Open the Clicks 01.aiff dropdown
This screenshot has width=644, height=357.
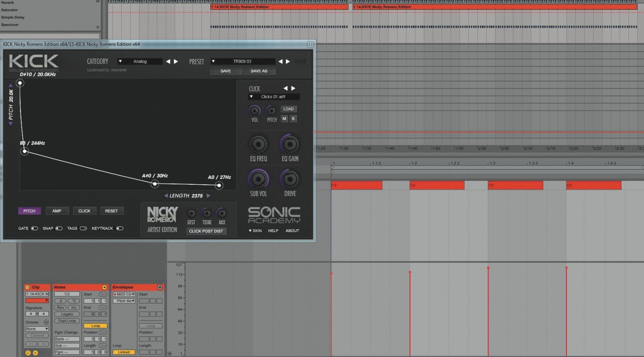274,97
